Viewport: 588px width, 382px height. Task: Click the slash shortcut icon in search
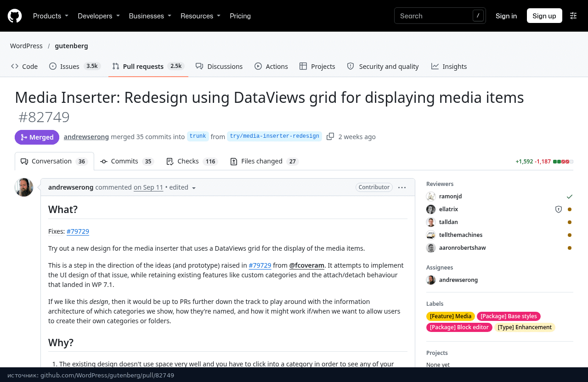tap(478, 16)
